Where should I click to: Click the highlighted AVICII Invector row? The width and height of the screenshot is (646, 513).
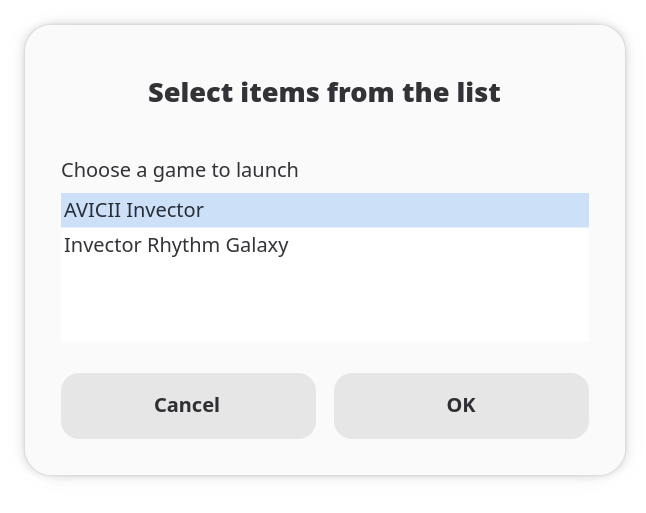click(x=325, y=210)
